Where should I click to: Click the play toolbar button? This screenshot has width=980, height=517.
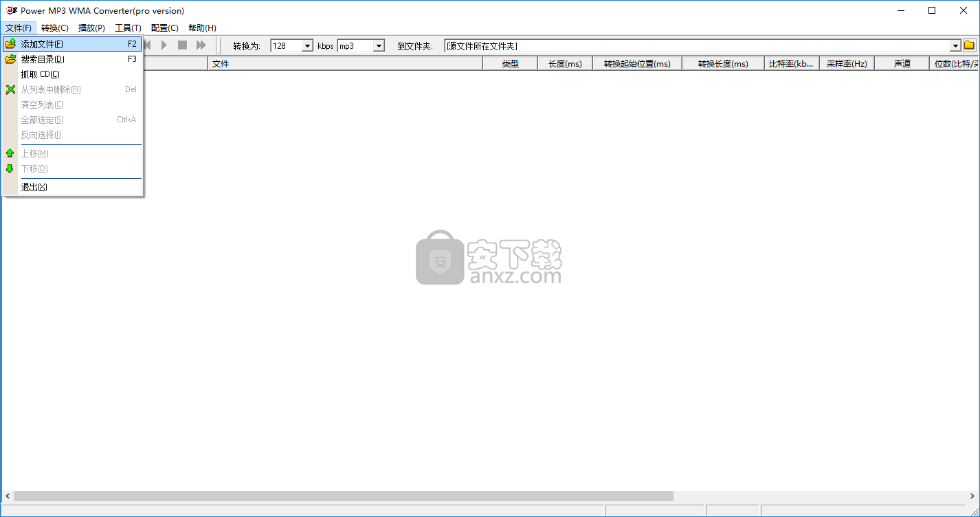coord(164,45)
